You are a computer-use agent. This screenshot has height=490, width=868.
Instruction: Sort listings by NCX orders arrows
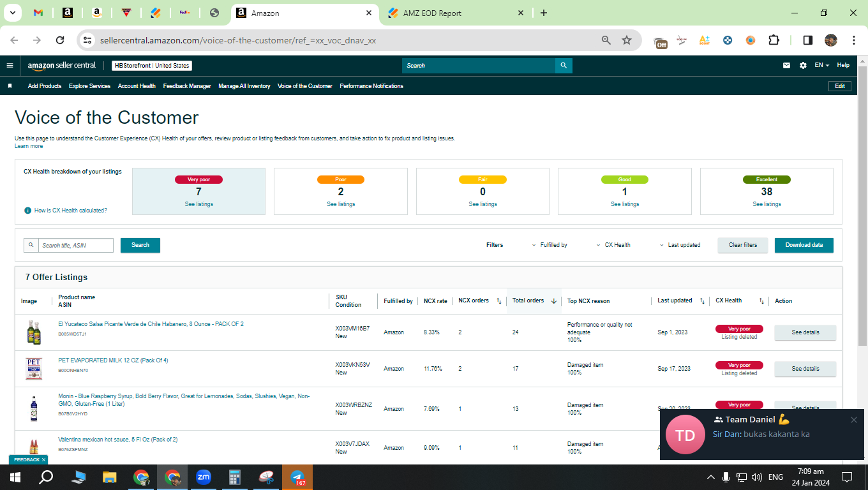(x=499, y=301)
